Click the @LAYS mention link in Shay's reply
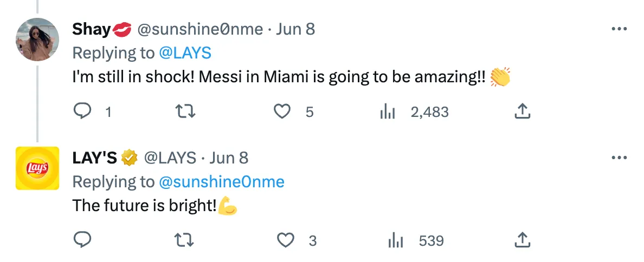 point(185,53)
